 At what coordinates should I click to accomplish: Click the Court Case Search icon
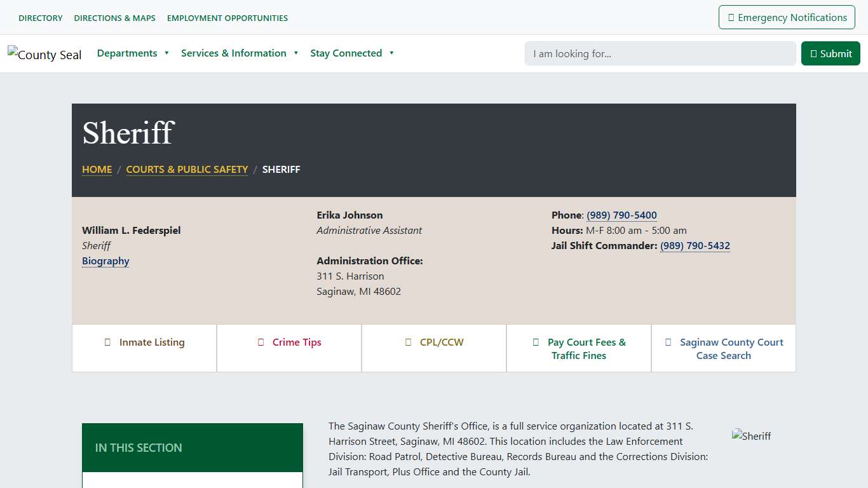pyautogui.click(x=668, y=342)
